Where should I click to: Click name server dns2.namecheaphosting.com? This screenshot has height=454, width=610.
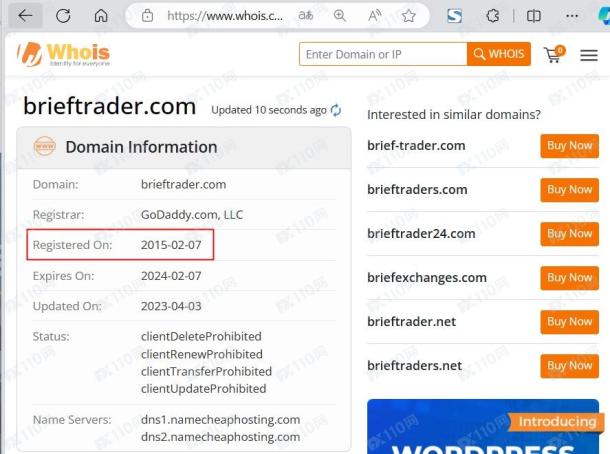220,437
